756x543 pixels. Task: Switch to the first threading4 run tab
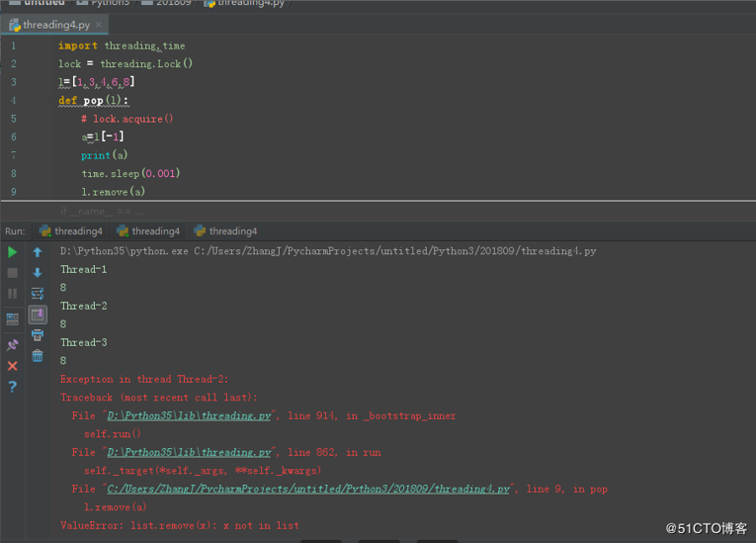pos(71,231)
